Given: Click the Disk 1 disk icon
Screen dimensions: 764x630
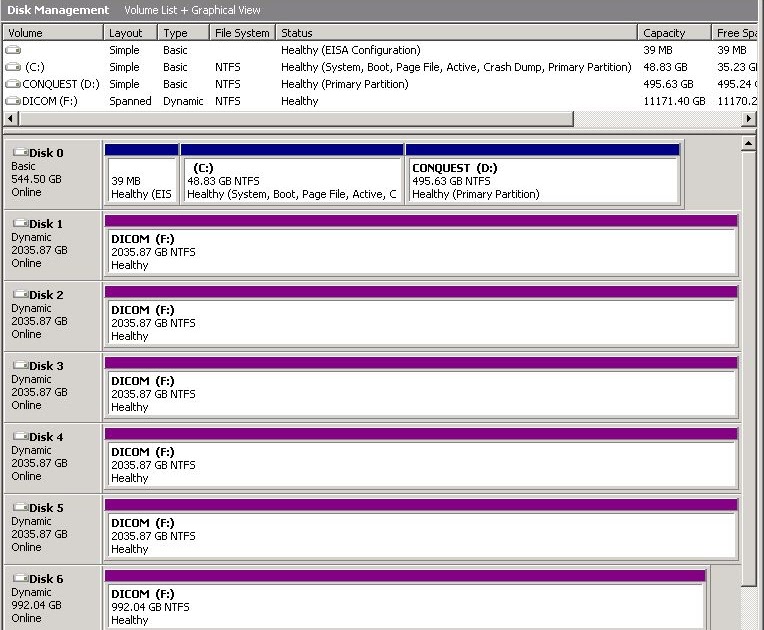Looking at the screenshot, I should 20,223.
